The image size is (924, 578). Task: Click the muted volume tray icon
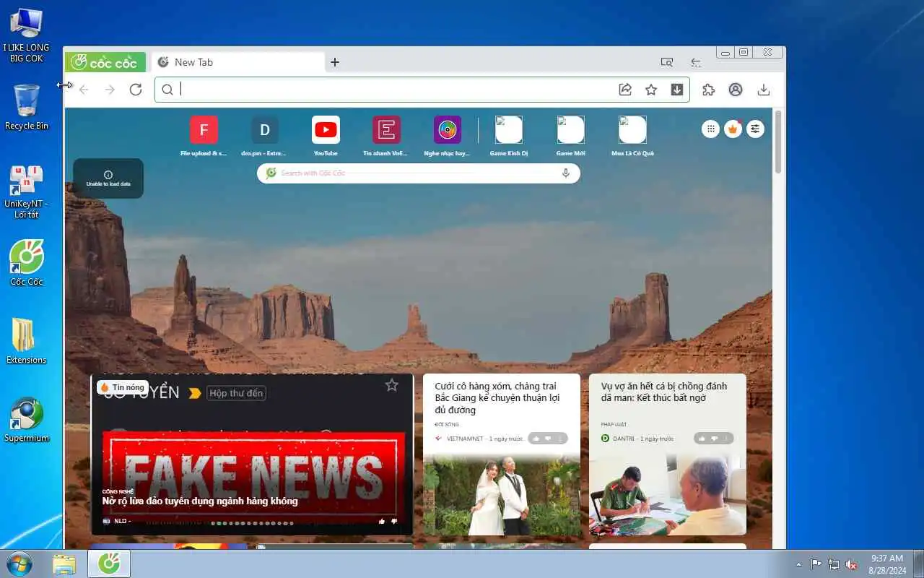(x=851, y=564)
